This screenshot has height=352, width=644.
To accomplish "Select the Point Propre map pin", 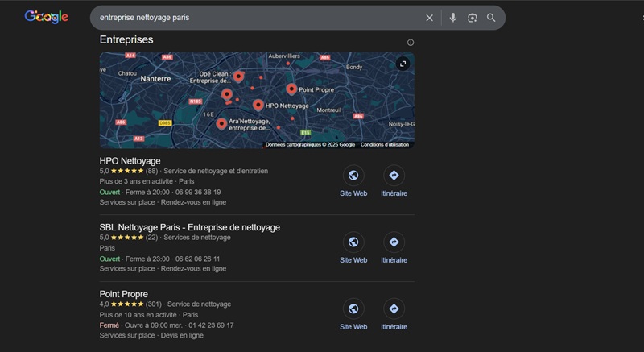I will point(291,89).
